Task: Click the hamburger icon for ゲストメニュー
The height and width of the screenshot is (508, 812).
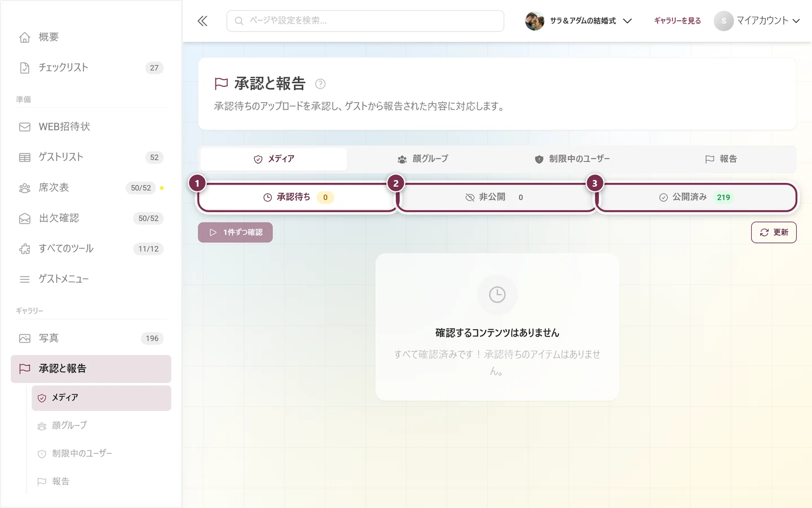Action: coord(25,279)
